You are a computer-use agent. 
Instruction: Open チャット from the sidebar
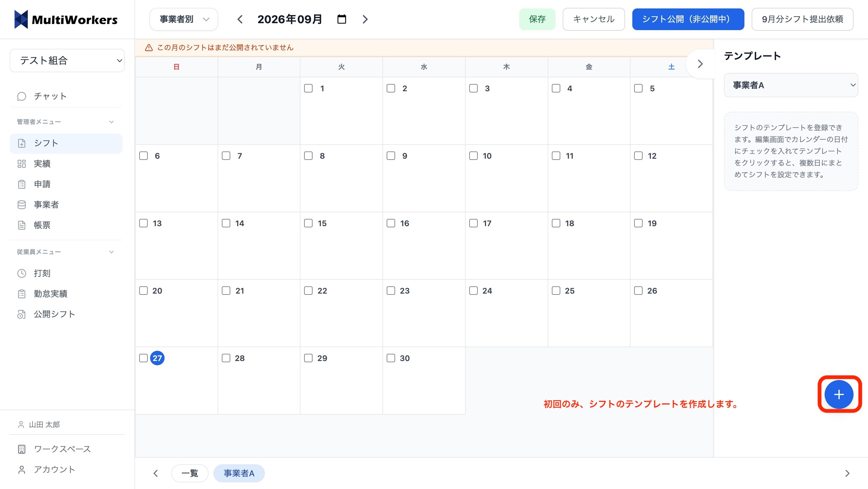(x=66, y=96)
